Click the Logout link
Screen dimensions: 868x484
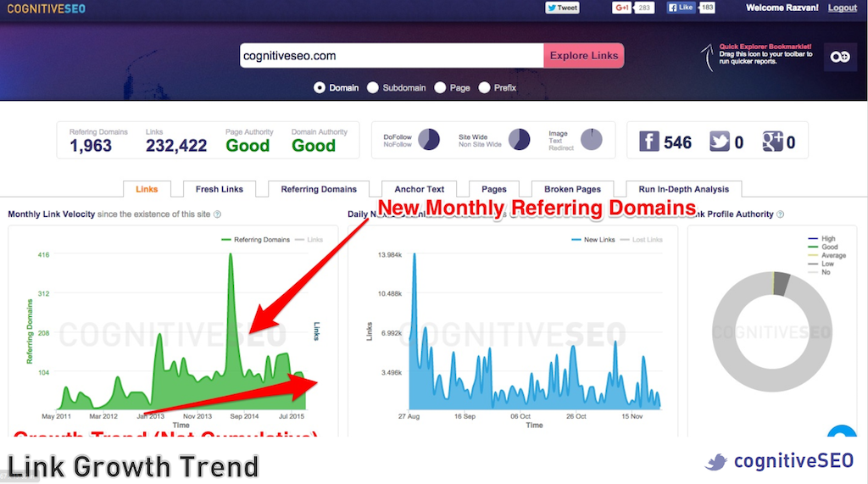pos(842,8)
